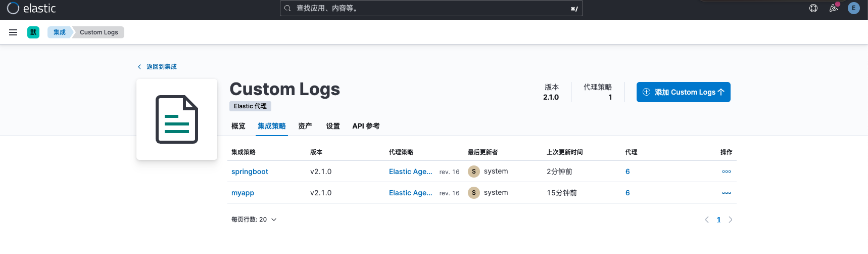
Task: Go back via 返回到集成 link
Action: 157,67
